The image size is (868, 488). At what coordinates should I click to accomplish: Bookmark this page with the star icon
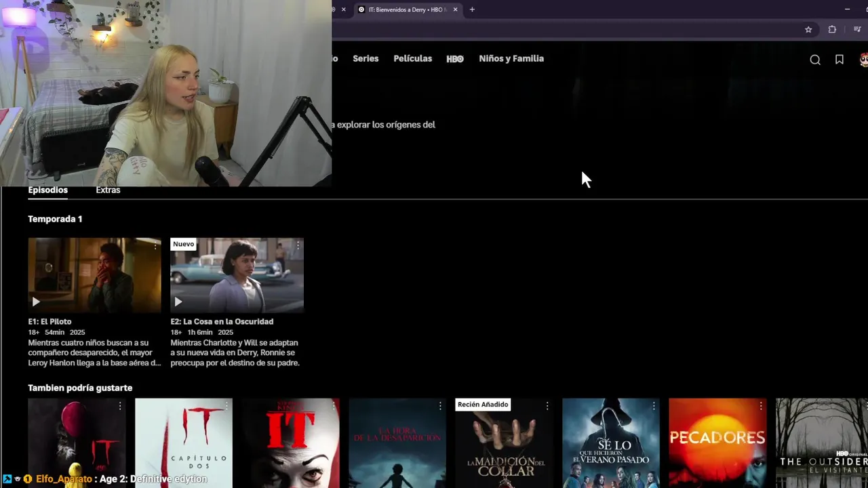[x=808, y=30]
